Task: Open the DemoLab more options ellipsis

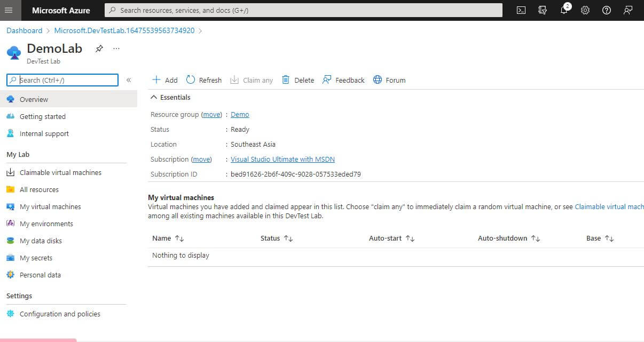Action: (x=116, y=49)
